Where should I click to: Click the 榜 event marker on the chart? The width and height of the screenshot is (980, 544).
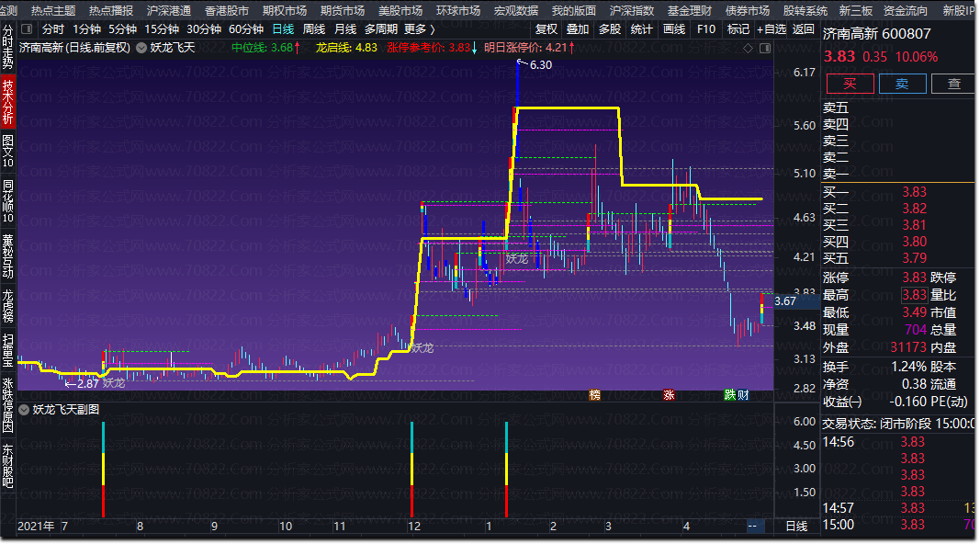tap(594, 395)
